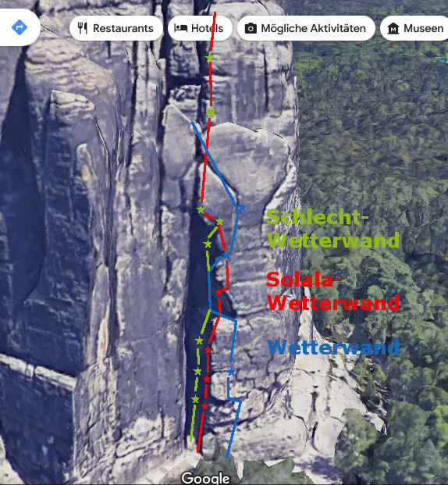Viewport: 448px width, 485px height.
Task: Click the camera icon for Mögliche Aktivitäten
Action: tap(251, 28)
